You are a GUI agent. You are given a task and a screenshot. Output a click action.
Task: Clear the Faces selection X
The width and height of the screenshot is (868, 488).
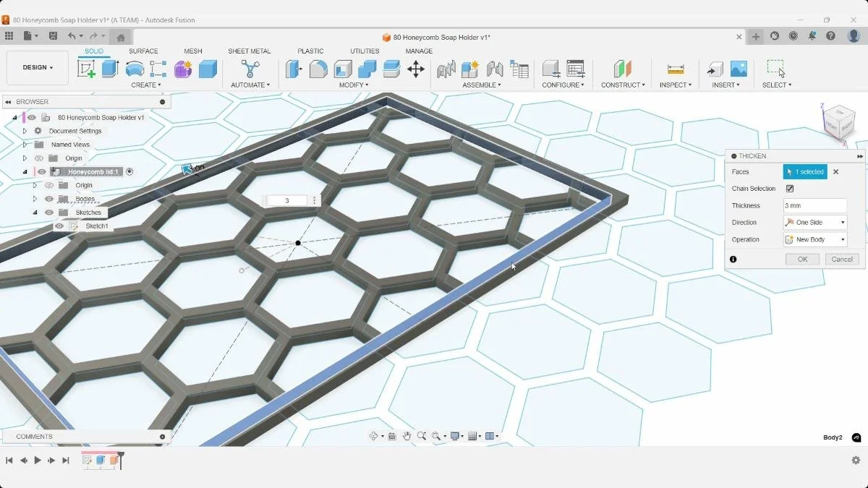pos(836,172)
